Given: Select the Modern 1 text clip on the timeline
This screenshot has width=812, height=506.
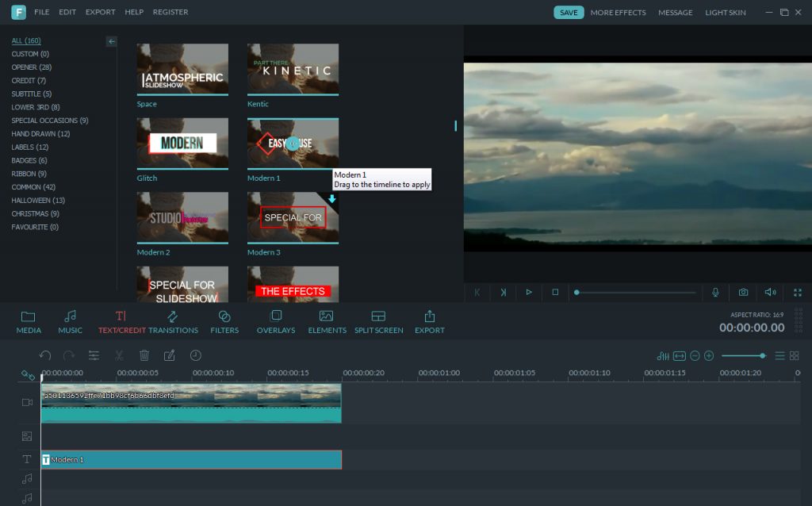Looking at the screenshot, I should (191, 460).
